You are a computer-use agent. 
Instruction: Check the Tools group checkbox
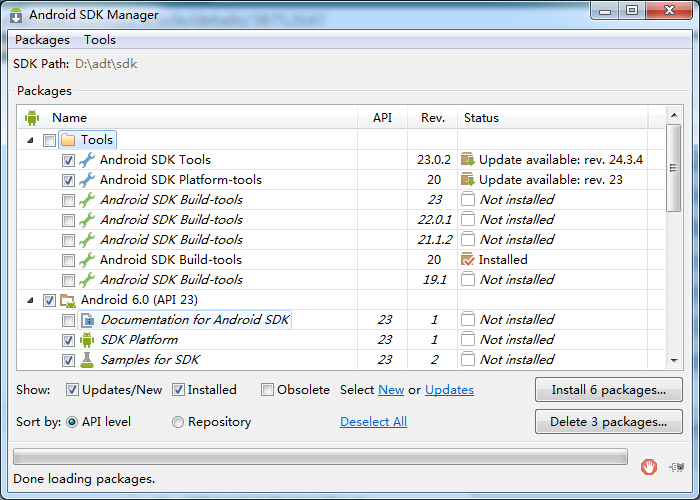tap(49, 141)
